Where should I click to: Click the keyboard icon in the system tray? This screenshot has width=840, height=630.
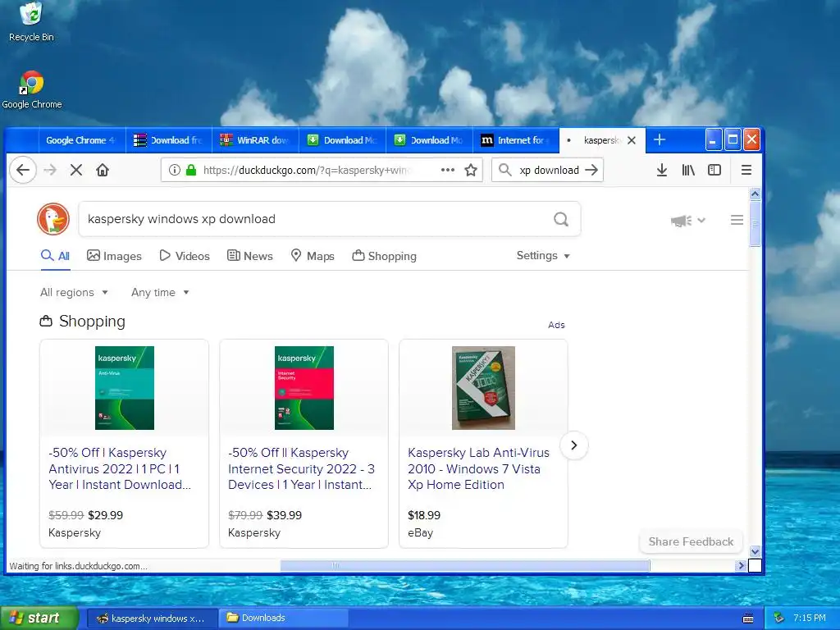748,619
